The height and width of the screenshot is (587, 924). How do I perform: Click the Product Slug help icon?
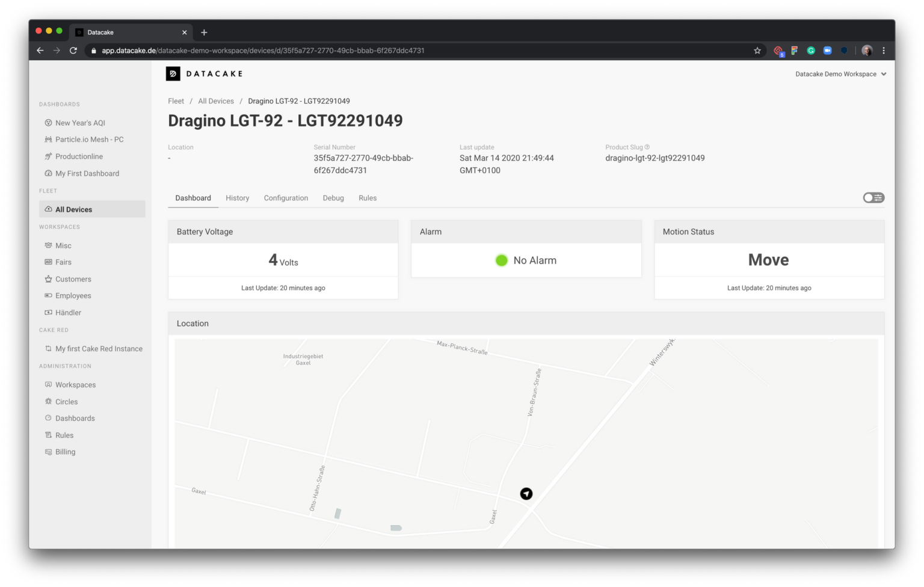[x=646, y=147]
